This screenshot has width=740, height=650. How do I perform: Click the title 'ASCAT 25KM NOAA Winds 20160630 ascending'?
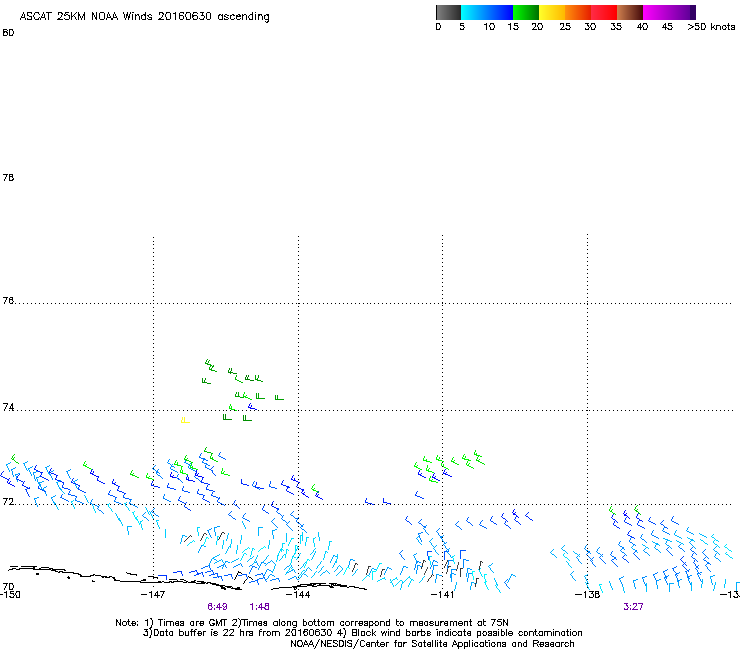(144, 17)
